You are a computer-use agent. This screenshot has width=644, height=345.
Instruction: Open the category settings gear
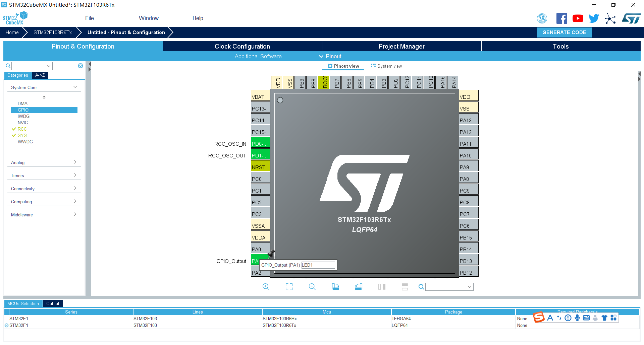[80, 66]
